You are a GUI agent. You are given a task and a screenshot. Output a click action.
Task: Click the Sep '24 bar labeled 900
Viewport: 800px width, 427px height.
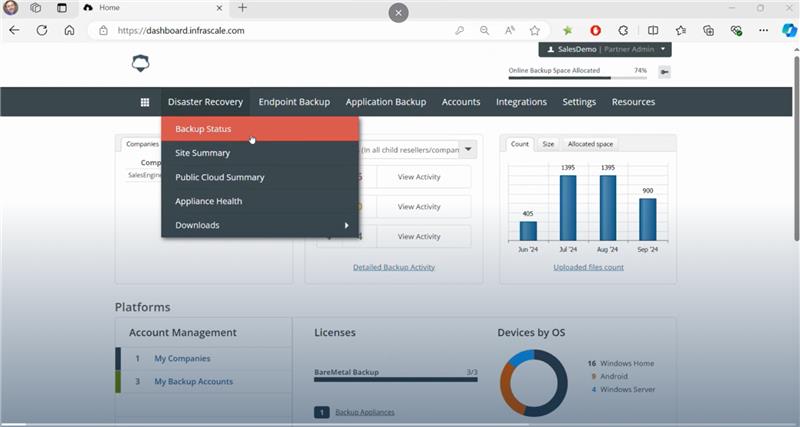click(x=647, y=219)
